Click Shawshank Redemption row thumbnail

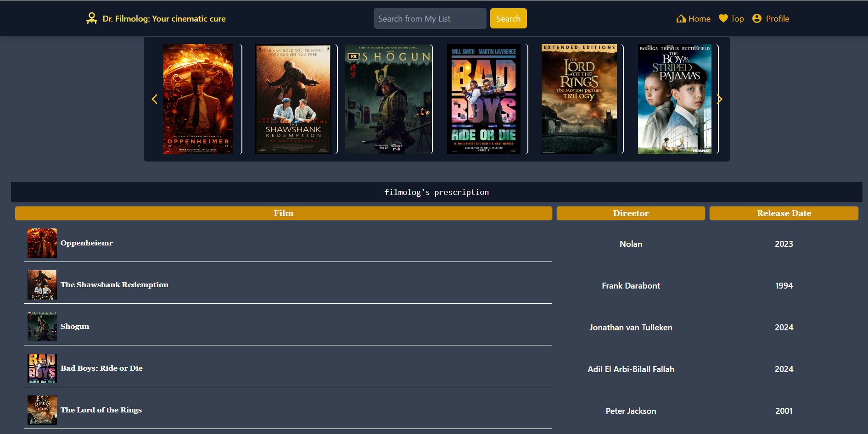42,285
